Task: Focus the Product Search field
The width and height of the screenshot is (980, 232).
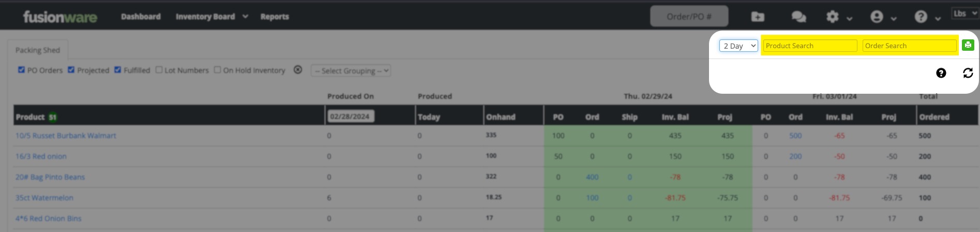Action: (x=809, y=46)
